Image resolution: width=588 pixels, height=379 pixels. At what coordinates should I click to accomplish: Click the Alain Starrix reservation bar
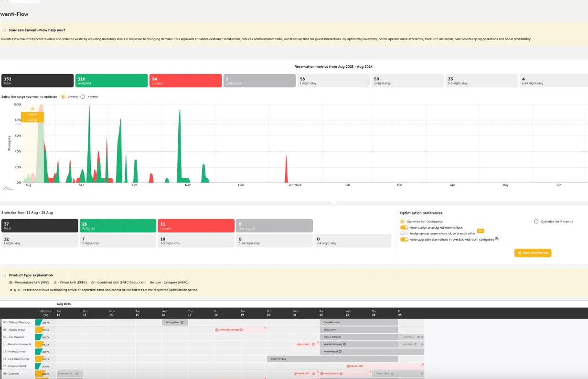pos(359,330)
